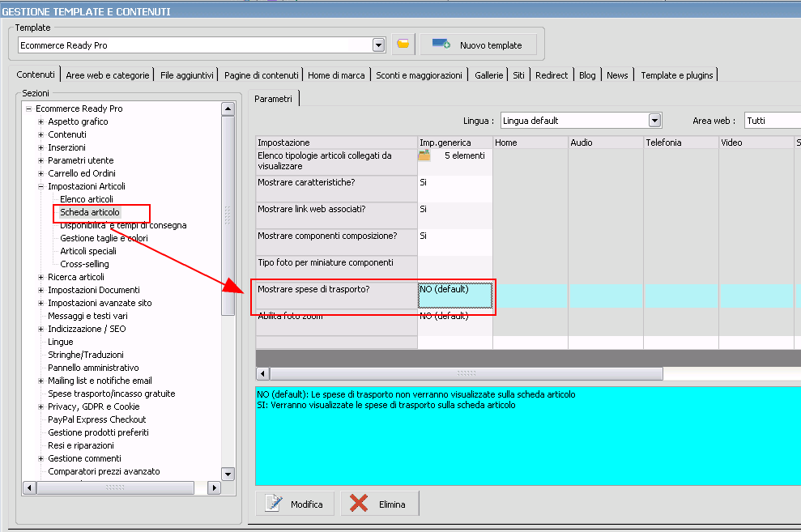Expand the Mailing list e notifiche email node
Viewport: 801px width, 532px height.
pos(40,381)
